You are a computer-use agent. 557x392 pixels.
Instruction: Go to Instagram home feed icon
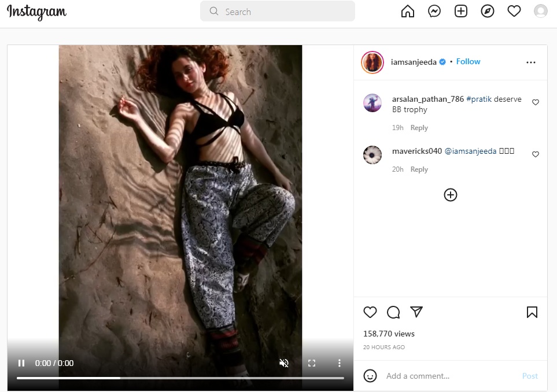[x=408, y=12]
